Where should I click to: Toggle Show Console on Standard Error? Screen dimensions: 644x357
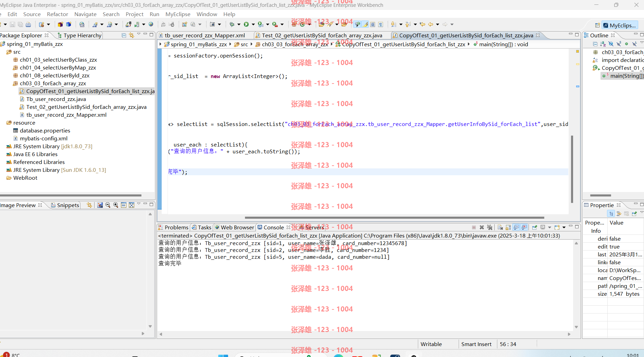click(524, 227)
